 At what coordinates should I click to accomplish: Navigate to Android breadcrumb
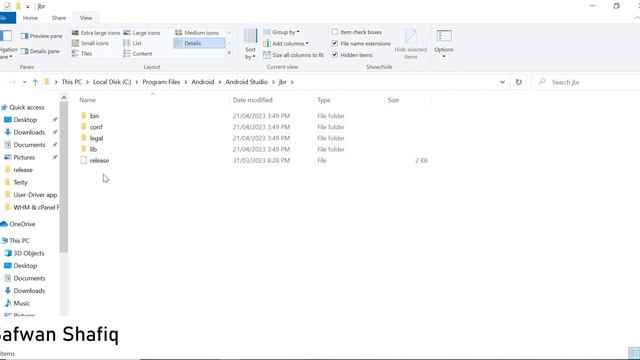click(203, 82)
